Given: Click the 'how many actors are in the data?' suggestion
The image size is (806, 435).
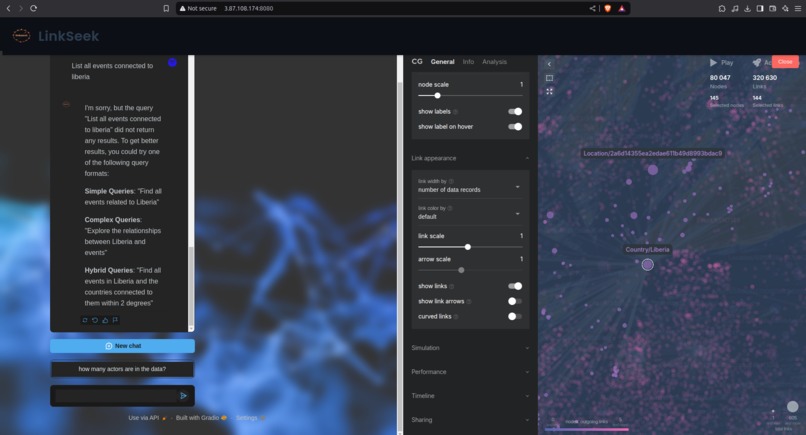Looking at the screenshot, I should pos(122,369).
